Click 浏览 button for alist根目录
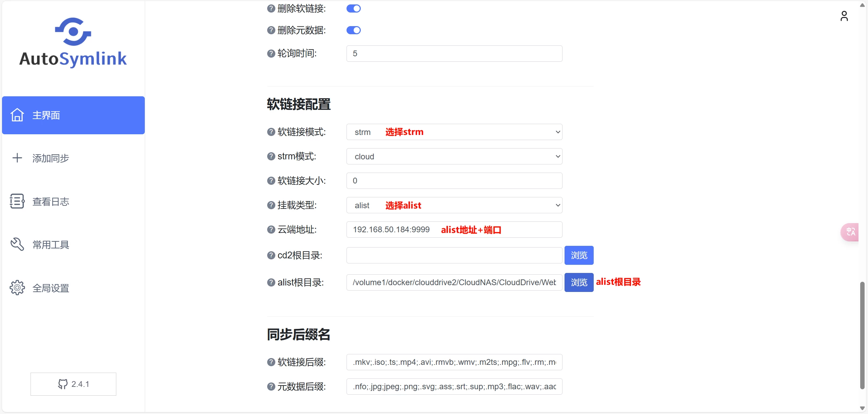This screenshot has width=868, height=414. coord(578,282)
